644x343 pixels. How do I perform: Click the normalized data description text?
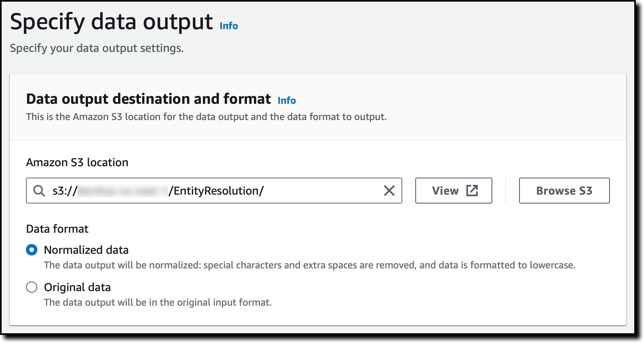(x=309, y=265)
